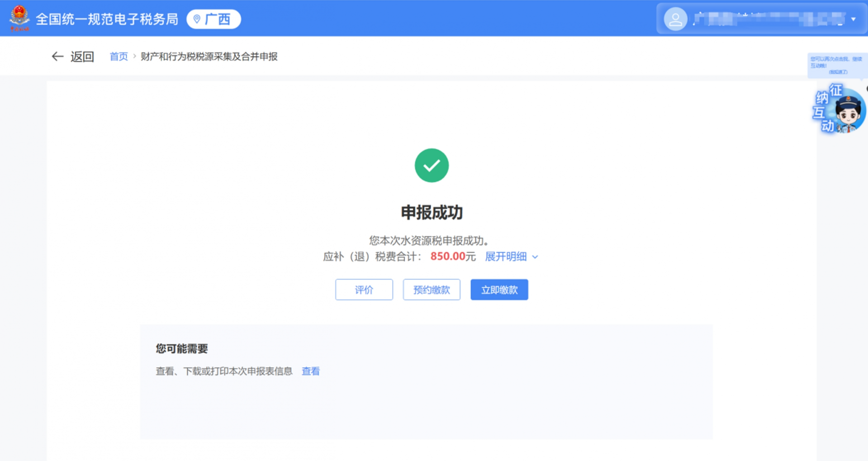Image resolution: width=868 pixels, height=461 pixels.
Task: Click the location pin icon before 广西
Action: click(196, 19)
